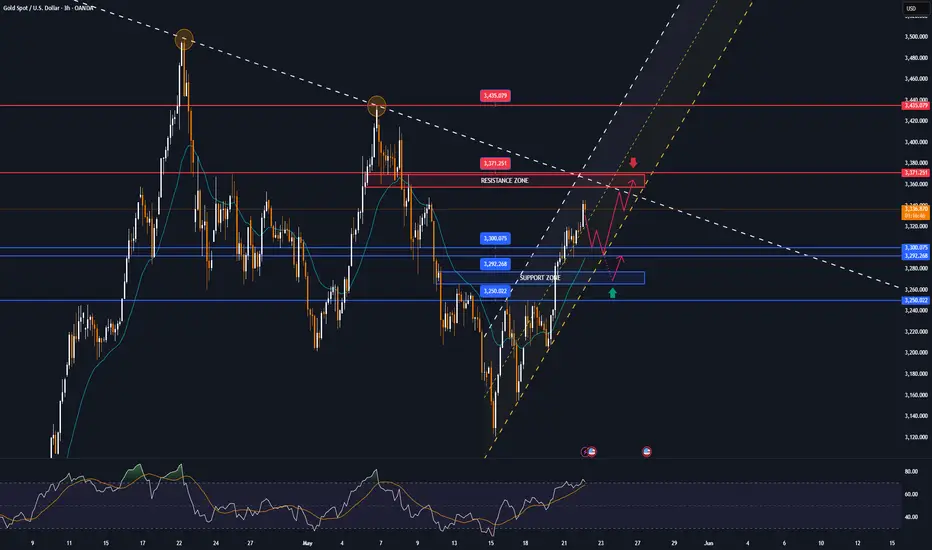
Task: Click the 22 date label on time axis
Action: [x=179, y=543]
